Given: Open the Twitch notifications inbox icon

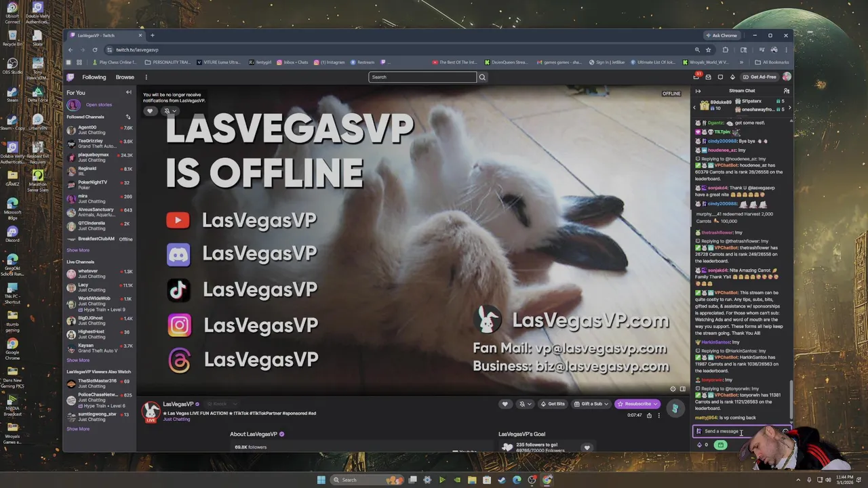Looking at the screenshot, I should pos(709,77).
